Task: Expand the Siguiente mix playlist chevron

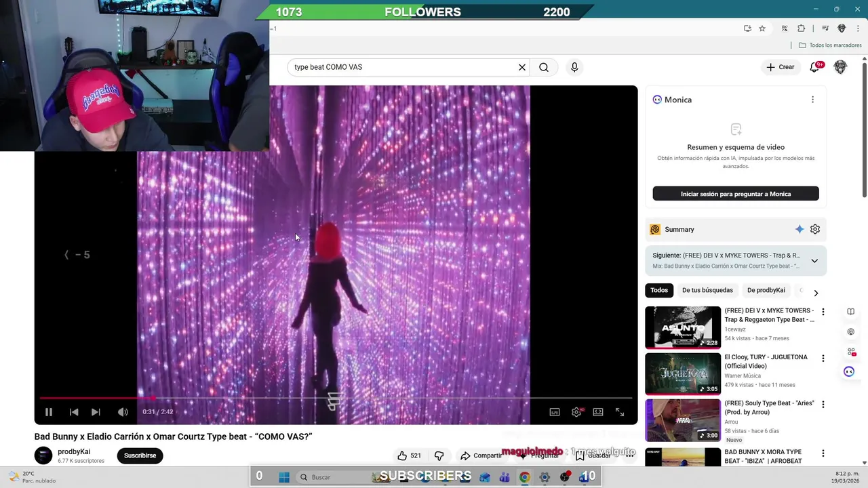Action: coord(814,261)
